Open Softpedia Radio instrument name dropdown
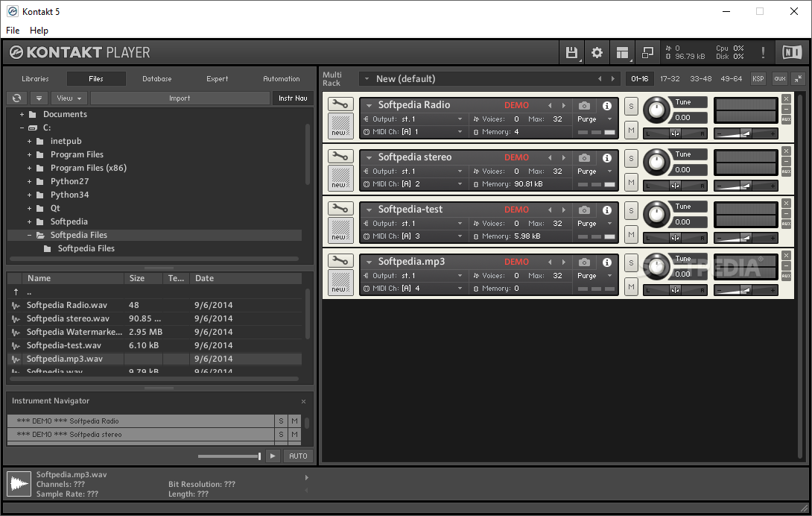Viewport: 812px width, 516px height. [x=369, y=105]
